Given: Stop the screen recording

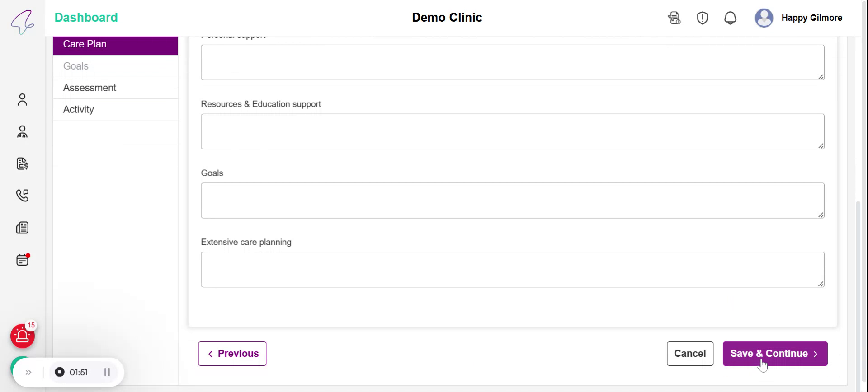Looking at the screenshot, I should pos(60,372).
